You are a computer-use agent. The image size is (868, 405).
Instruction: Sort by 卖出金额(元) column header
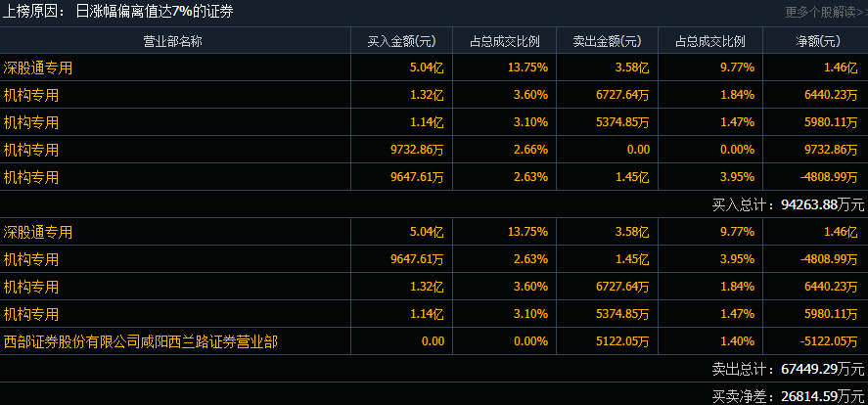tap(608, 41)
